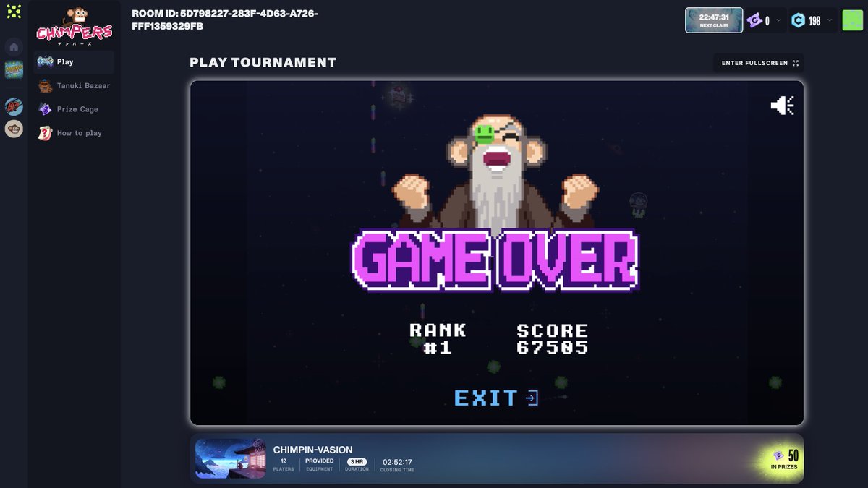This screenshot has width=868, height=488.
Task: Click the PLAY TOURNAMENT heading
Action: click(263, 62)
